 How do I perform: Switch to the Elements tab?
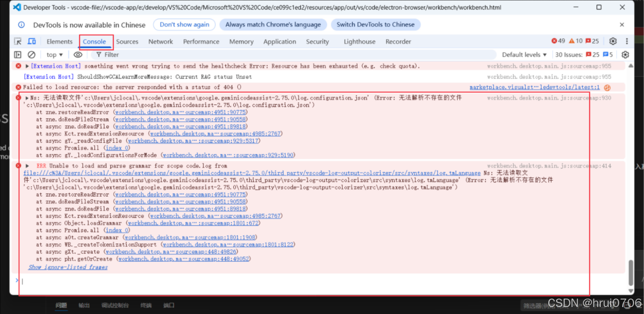[60, 42]
